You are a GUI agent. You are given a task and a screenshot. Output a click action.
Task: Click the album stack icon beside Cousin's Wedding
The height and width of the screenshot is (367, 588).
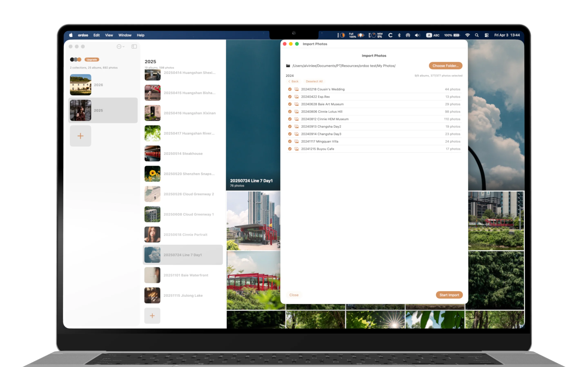click(297, 89)
